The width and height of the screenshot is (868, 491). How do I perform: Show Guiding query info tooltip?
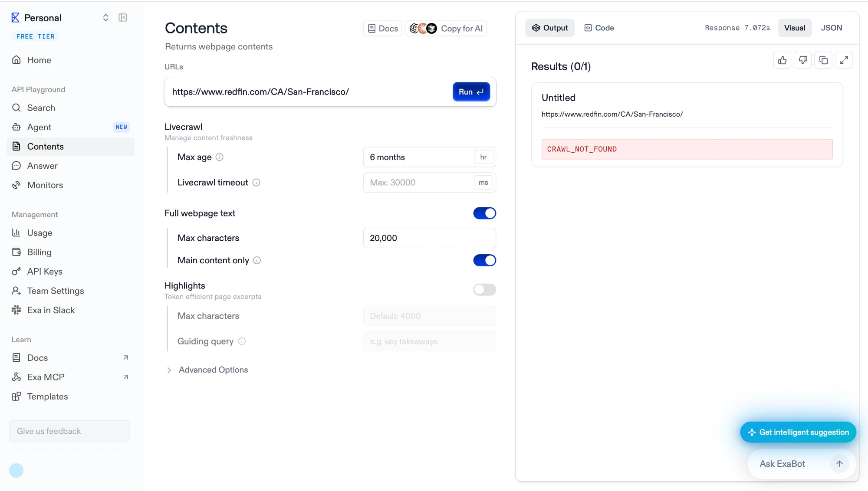[242, 341]
